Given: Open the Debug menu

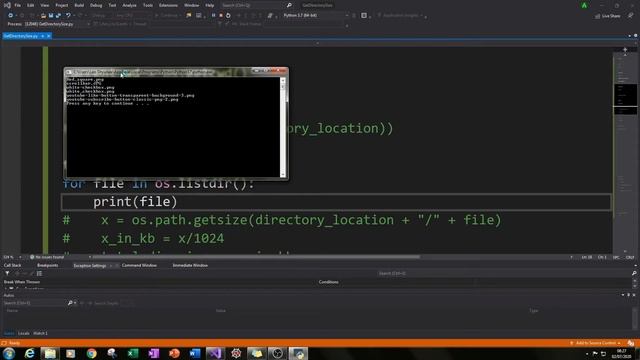Looking at the screenshot, I should pos(96,5).
